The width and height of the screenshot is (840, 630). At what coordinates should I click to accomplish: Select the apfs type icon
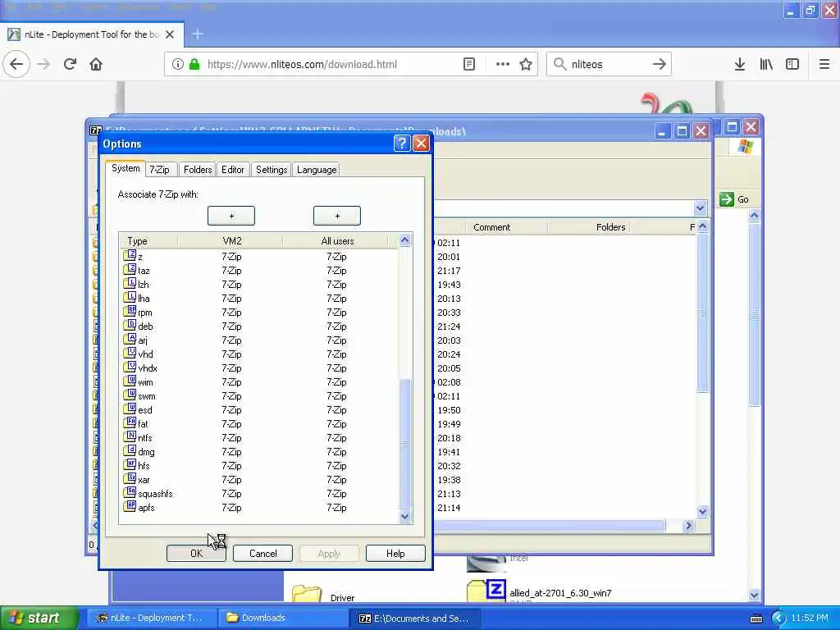[x=129, y=506]
